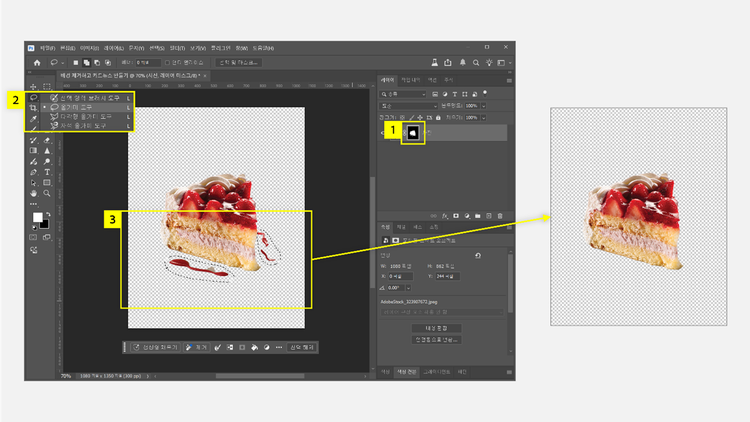
Task: Open the Image menu
Action: [89, 48]
